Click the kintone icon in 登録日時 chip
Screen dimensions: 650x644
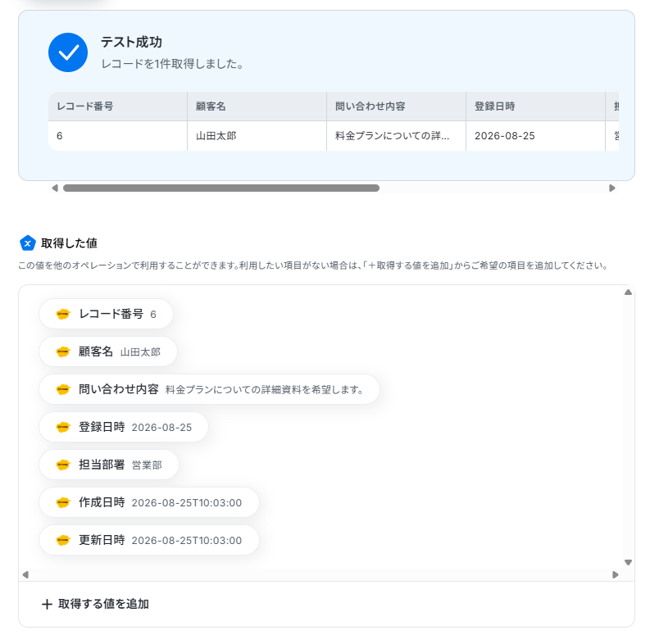pyautogui.click(x=63, y=427)
